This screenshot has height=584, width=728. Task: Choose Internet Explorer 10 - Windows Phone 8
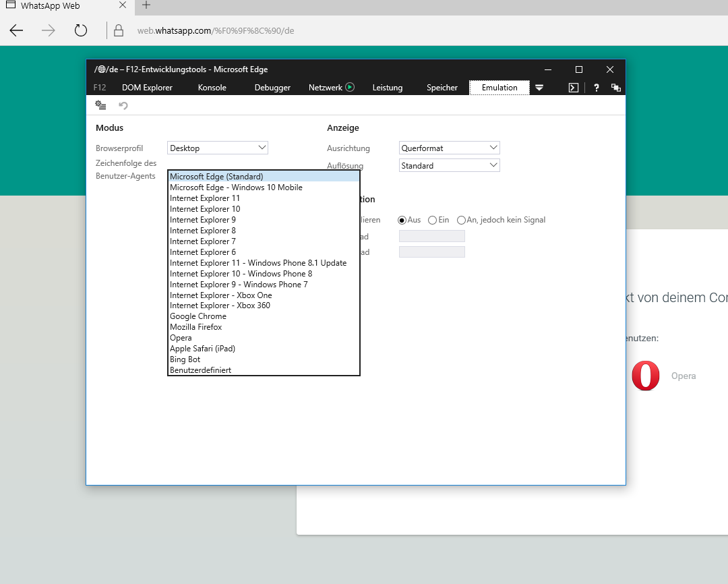[264, 273]
